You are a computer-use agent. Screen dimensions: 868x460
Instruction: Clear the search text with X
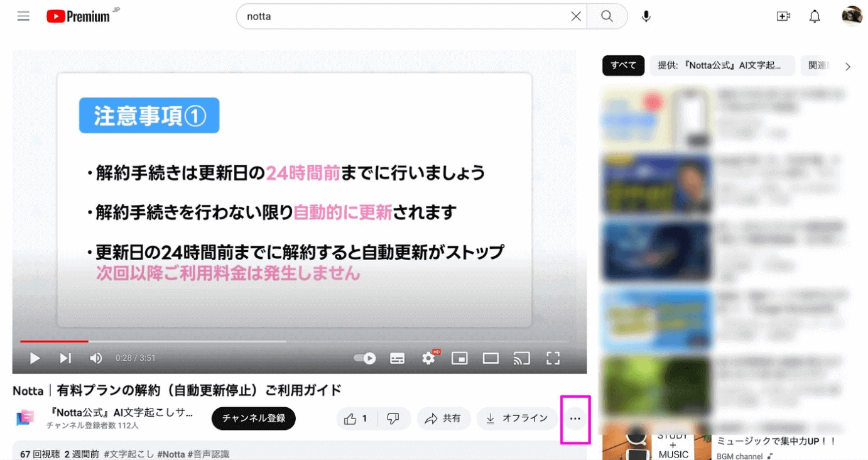575,16
